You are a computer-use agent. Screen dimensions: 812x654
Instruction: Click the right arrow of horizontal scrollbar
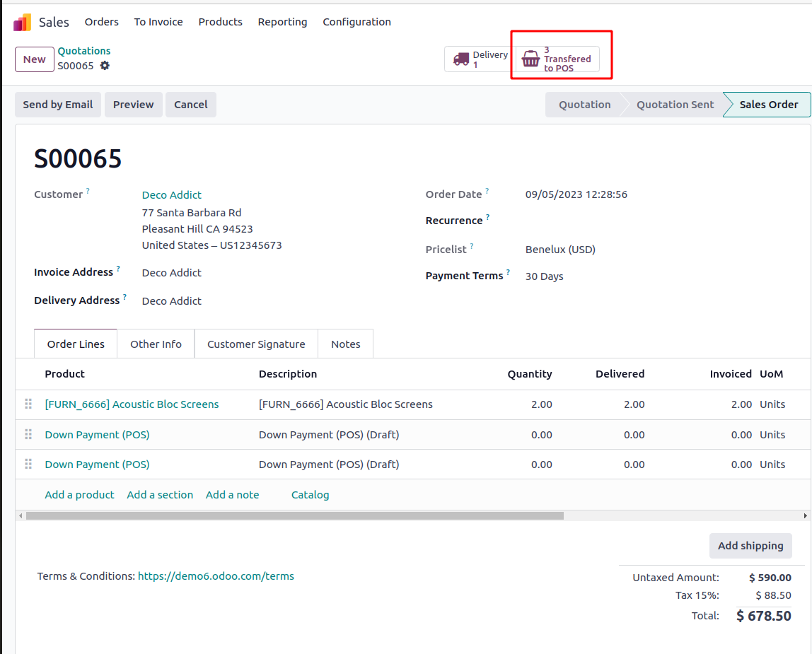[x=805, y=515]
